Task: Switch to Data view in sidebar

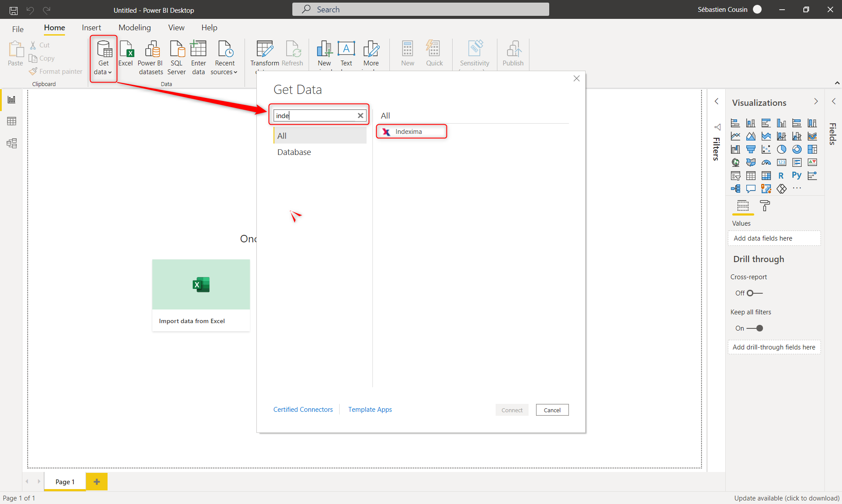Action: (x=12, y=121)
